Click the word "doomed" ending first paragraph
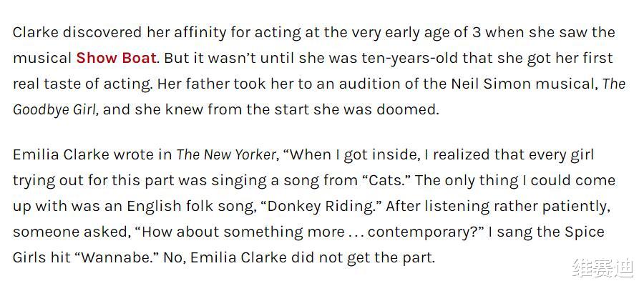 410,109
